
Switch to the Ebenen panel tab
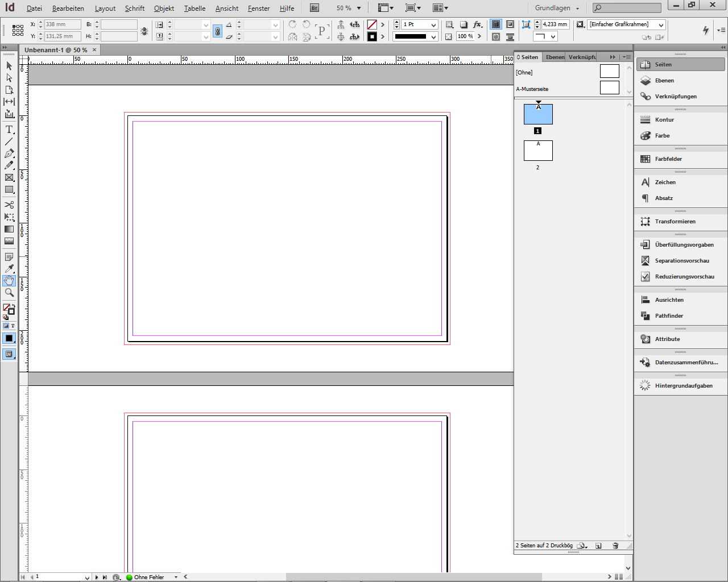point(555,57)
